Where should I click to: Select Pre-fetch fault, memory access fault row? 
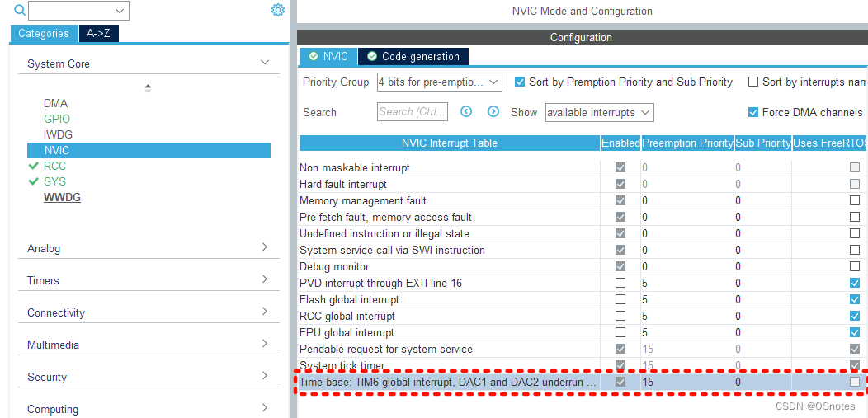pyautogui.click(x=583, y=217)
